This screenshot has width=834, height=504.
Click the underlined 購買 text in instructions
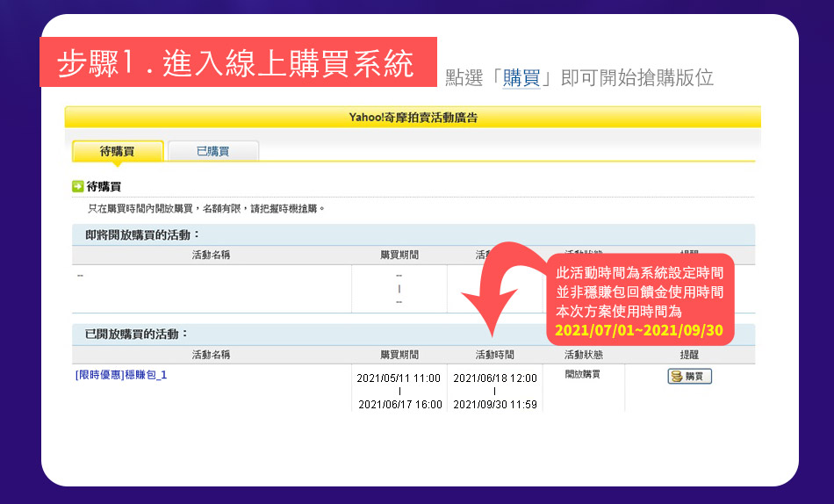(521, 78)
